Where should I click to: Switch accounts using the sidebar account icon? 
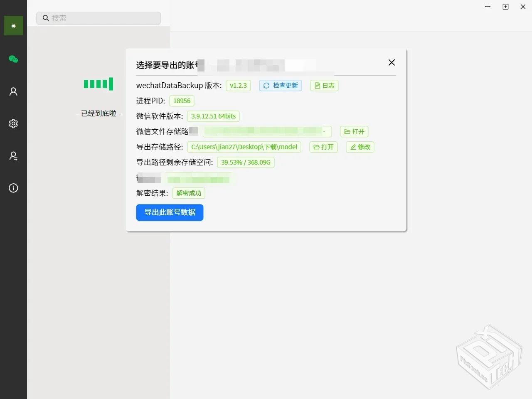[x=13, y=155]
